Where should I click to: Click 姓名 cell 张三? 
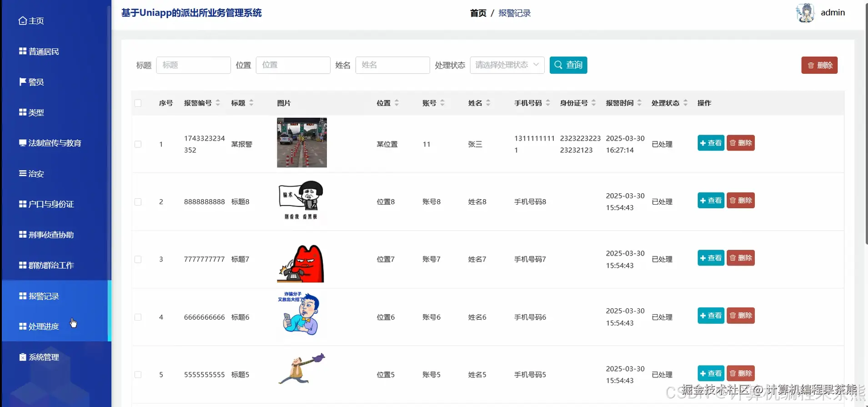475,144
